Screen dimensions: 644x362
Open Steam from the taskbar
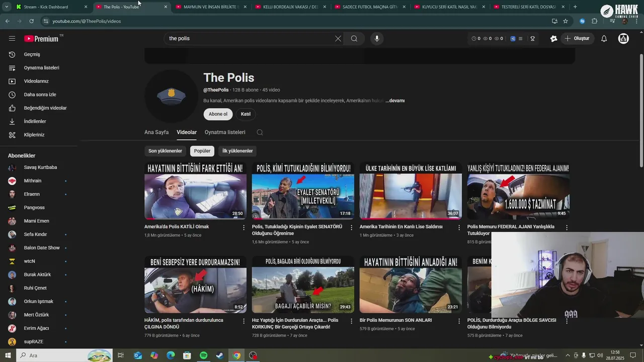pos(220,355)
